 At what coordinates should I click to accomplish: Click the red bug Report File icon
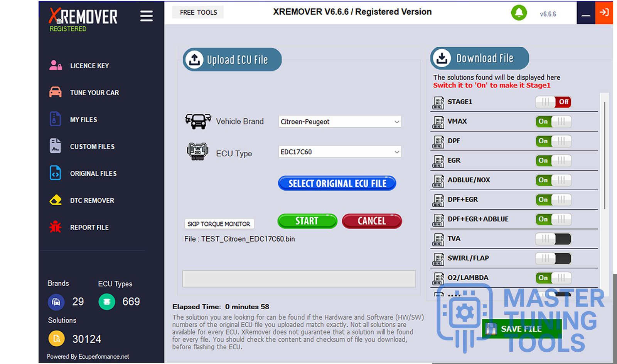[56, 227]
